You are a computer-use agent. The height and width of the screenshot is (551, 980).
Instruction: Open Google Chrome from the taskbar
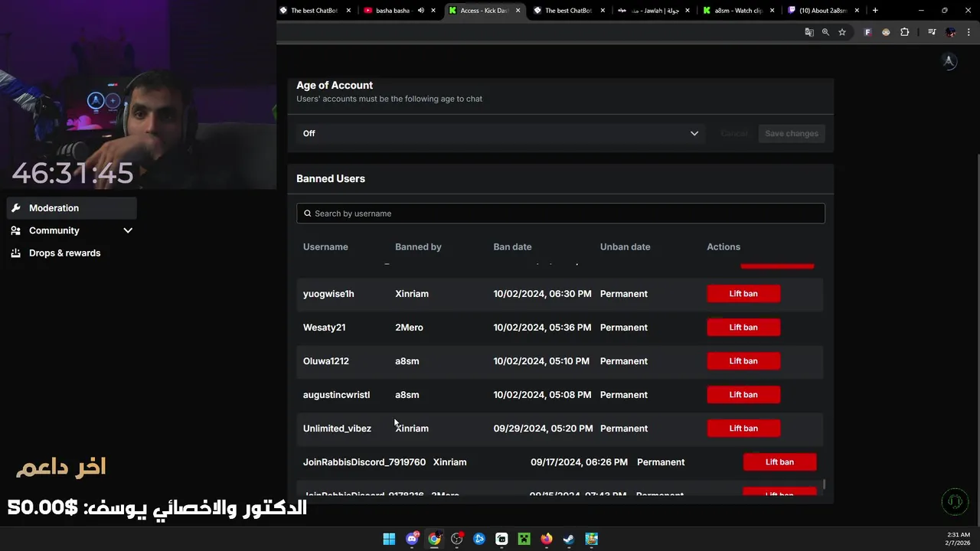pos(434,539)
